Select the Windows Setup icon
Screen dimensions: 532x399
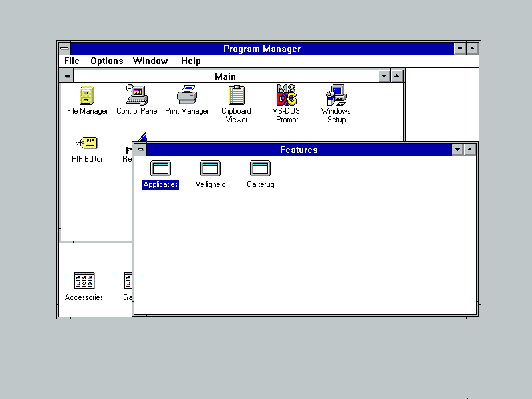tap(336, 96)
